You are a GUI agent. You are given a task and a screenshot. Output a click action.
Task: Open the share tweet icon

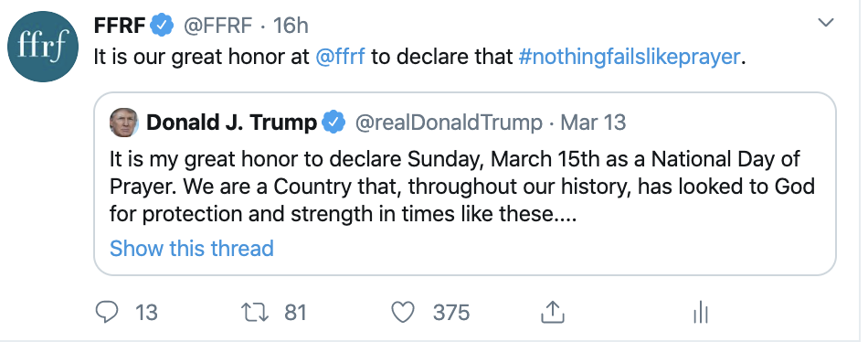[x=552, y=312]
